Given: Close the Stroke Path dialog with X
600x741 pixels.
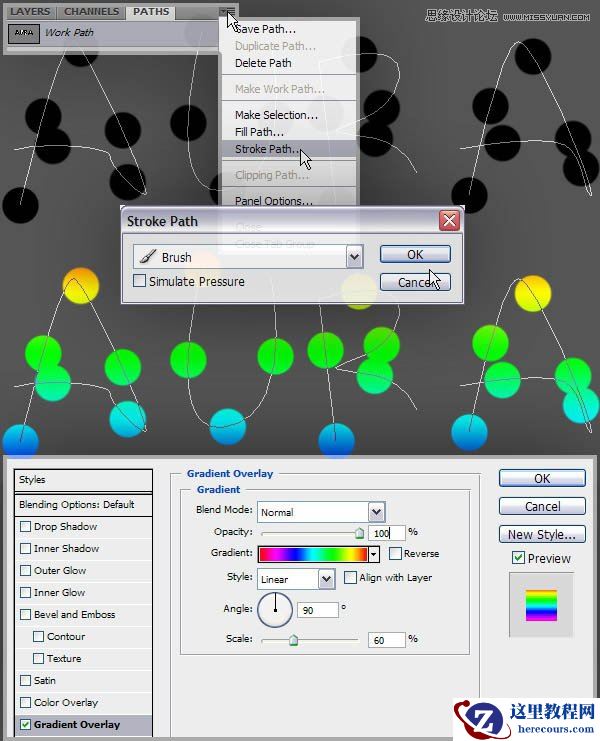Looking at the screenshot, I should (x=449, y=220).
